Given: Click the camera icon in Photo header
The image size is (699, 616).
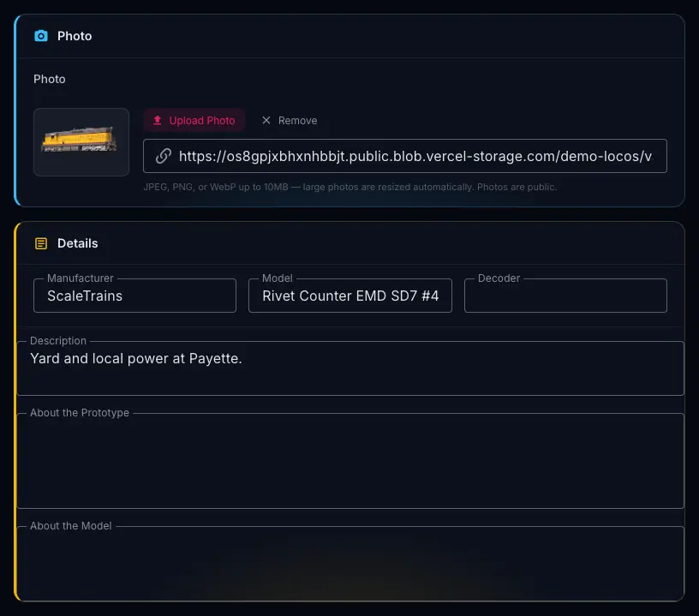Looking at the screenshot, I should tap(41, 36).
